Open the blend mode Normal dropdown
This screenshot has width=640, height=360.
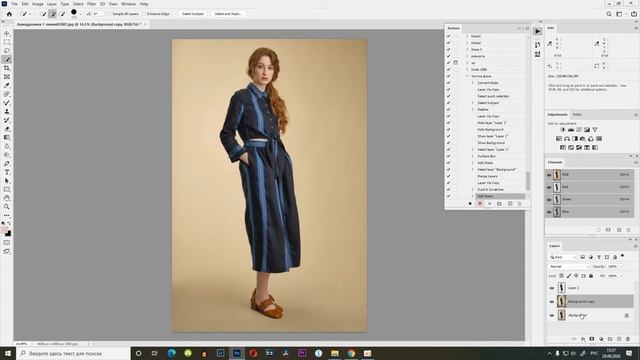569,267
